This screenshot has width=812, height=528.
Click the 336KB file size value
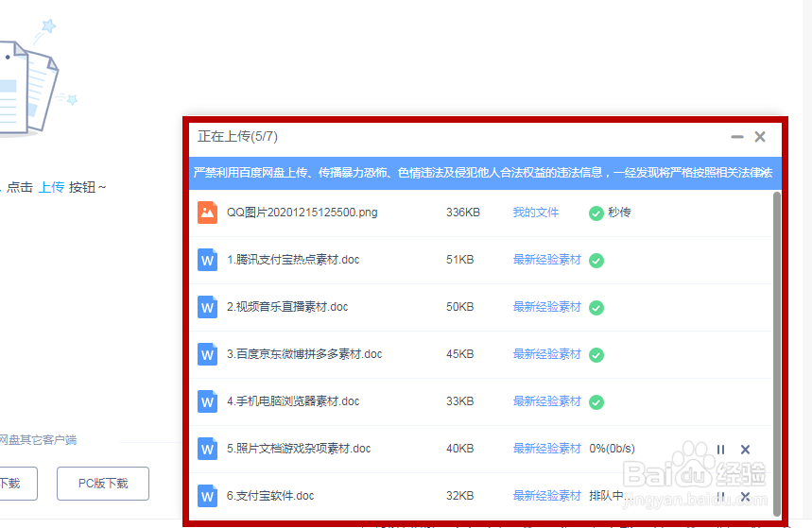point(463,213)
